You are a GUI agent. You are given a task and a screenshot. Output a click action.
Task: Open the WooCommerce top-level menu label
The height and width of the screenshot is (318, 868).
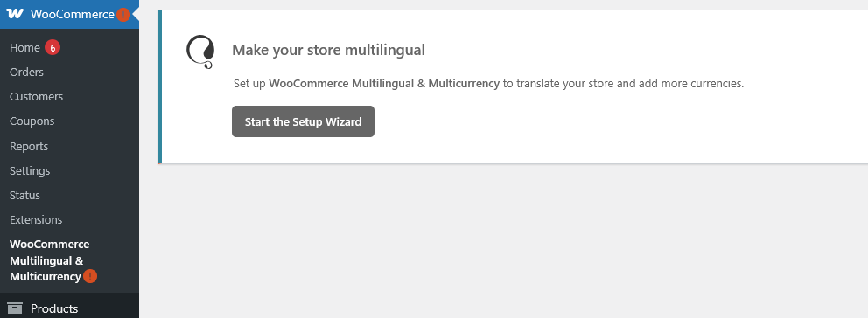pos(72,14)
